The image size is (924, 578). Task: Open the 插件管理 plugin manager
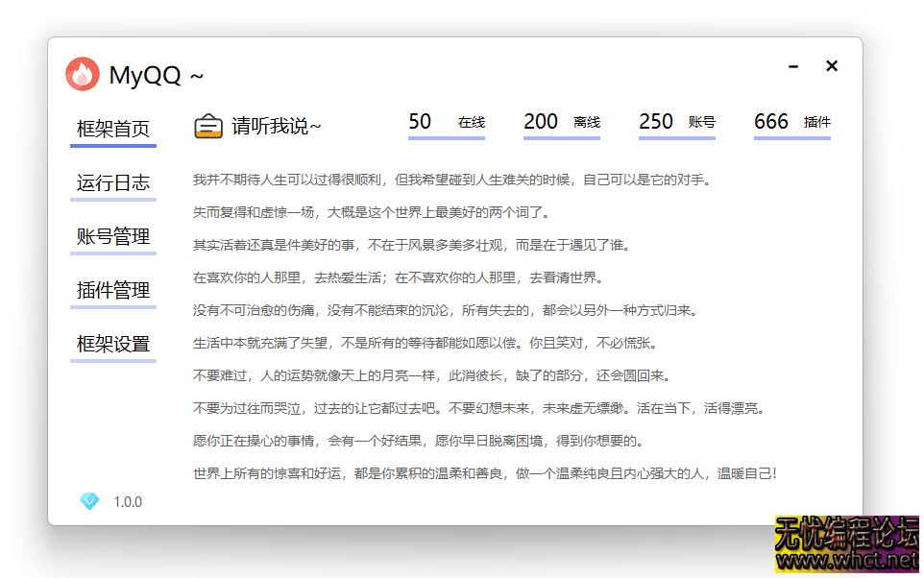[112, 290]
